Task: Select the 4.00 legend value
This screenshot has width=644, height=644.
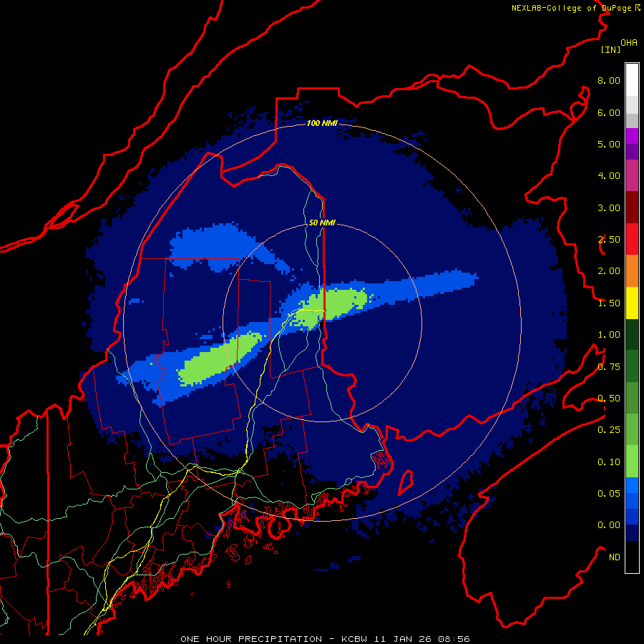Action: pos(609,176)
